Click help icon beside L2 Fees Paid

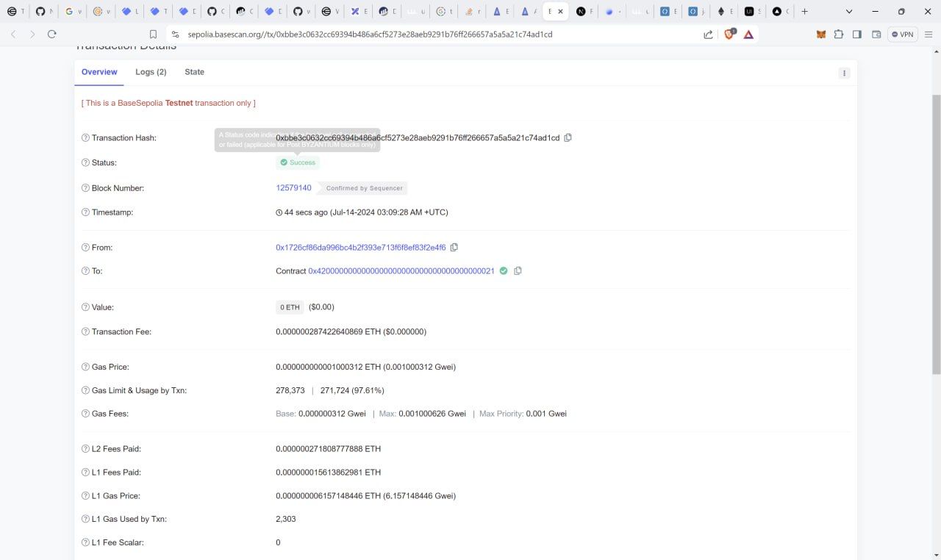coord(85,449)
